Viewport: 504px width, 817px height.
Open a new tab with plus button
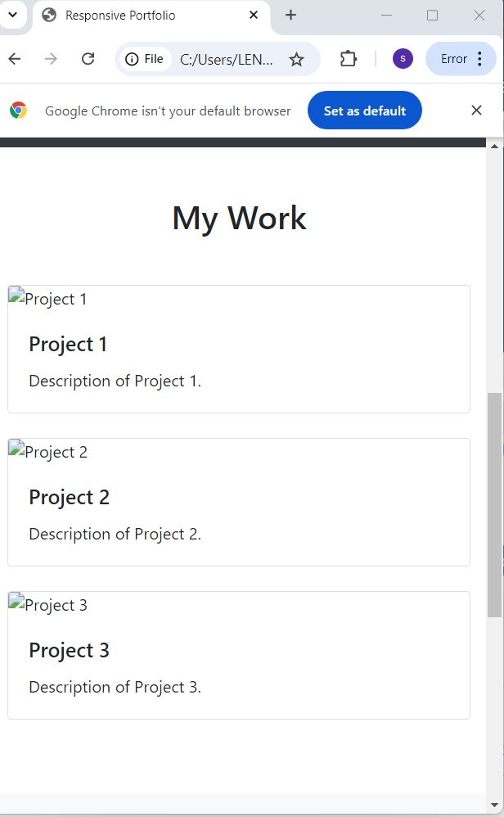click(x=290, y=16)
